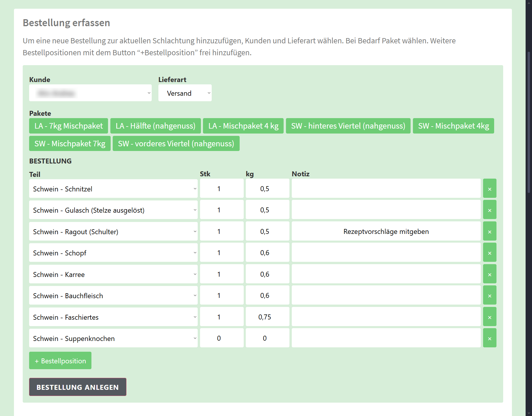
Task: Pick the SW - Mischpaket 7kg package
Action: tap(70, 144)
